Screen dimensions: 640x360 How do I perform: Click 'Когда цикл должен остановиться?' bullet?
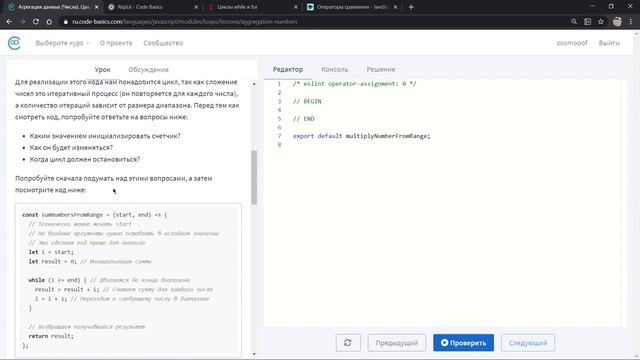click(84, 159)
